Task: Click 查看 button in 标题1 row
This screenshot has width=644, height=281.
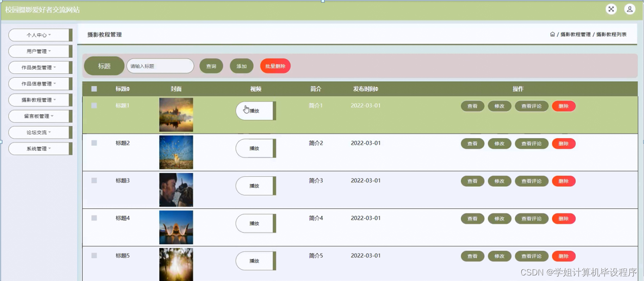Action: [472, 106]
